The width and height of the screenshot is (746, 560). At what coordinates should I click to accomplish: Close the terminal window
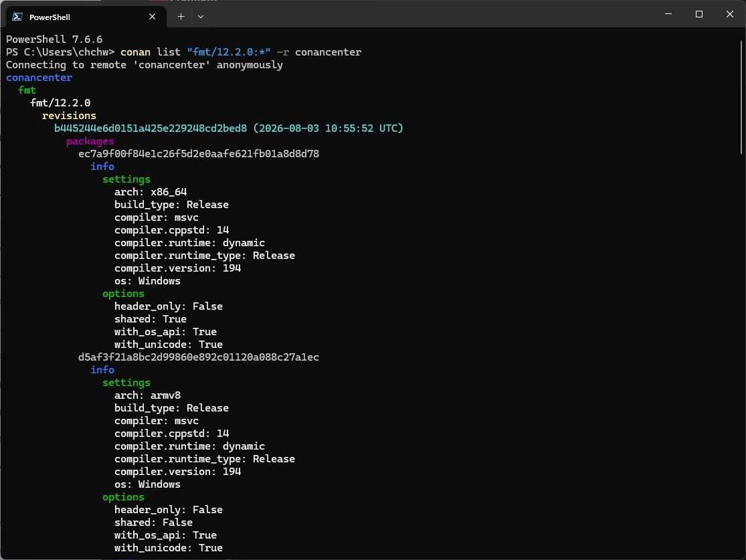coord(730,14)
